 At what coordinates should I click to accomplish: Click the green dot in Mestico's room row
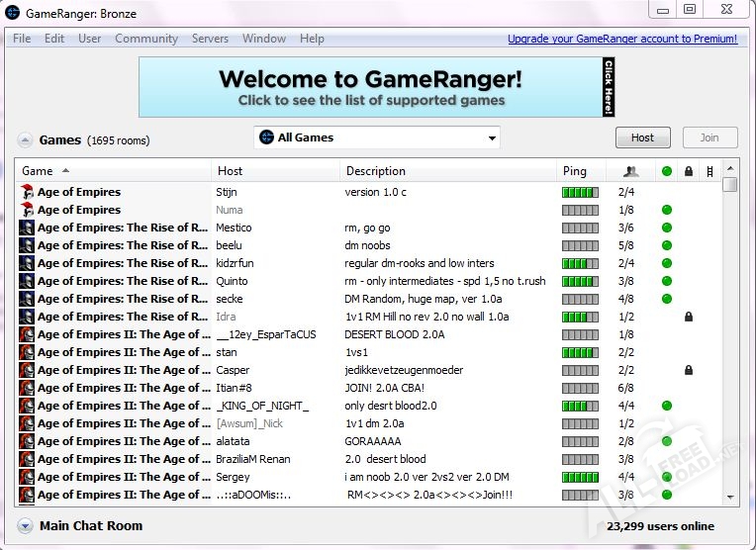pyautogui.click(x=667, y=228)
